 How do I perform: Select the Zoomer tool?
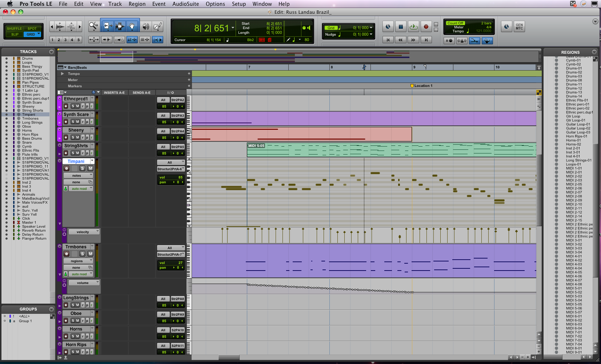tap(93, 26)
